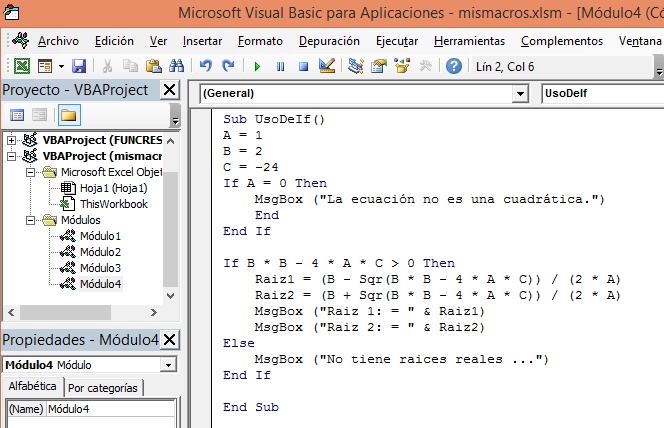Click the standard toolbar options chevron
This screenshot has width=664, height=428.
click(658, 67)
